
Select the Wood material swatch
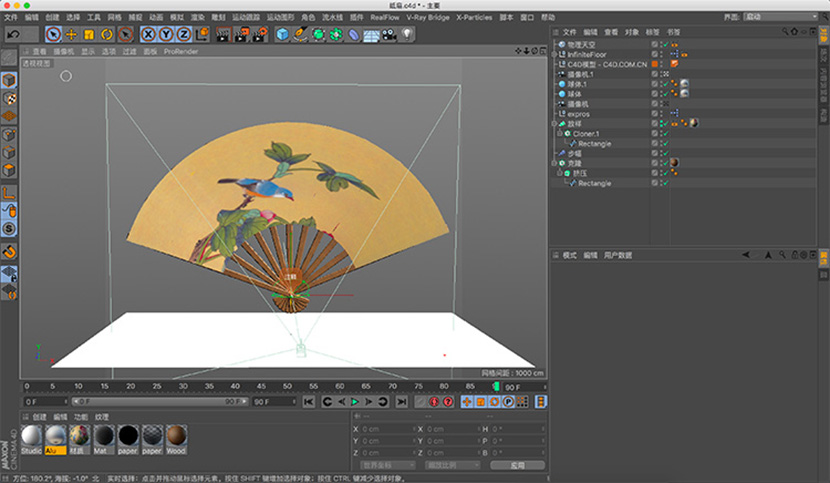pyautogui.click(x=176, y=440)
